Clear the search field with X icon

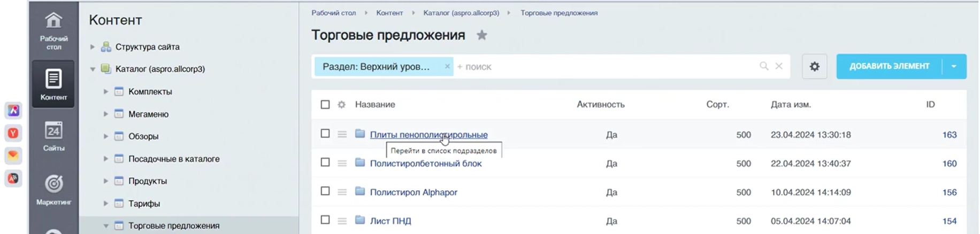click(x=779, y=66)
